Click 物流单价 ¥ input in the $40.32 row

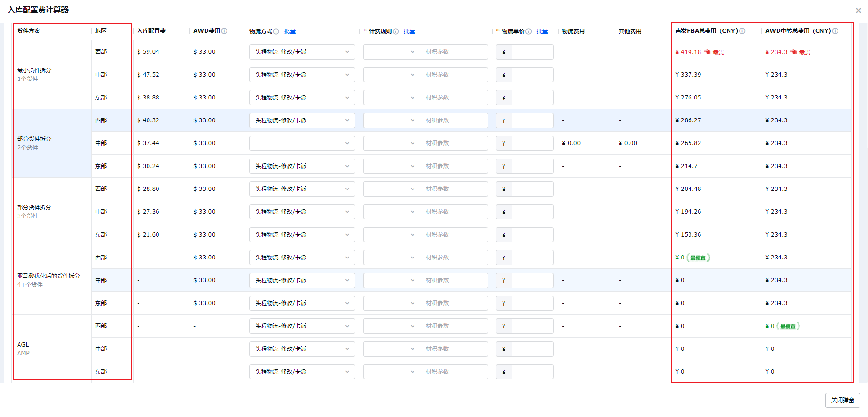pyautogui.click(x=533, y=120)
